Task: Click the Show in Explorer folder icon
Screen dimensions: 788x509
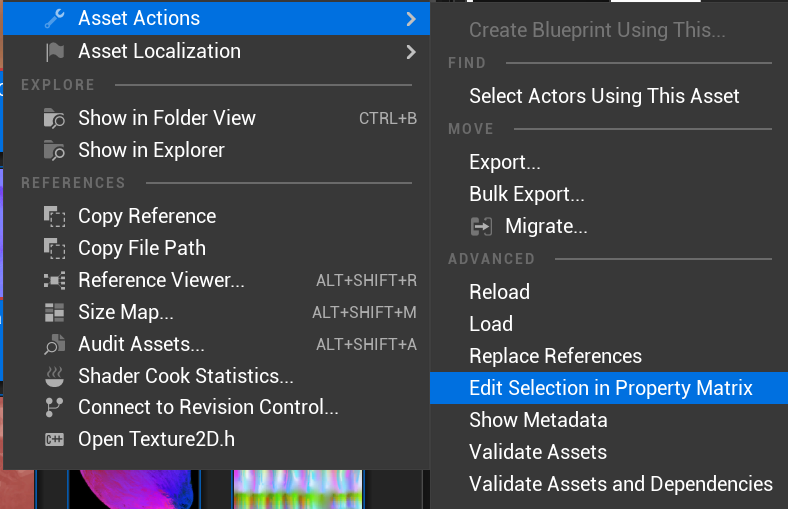Action: click(x=54, y=150)
